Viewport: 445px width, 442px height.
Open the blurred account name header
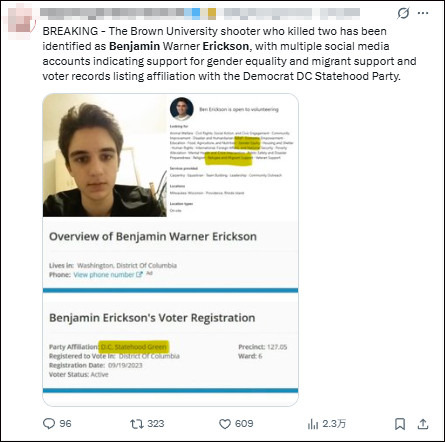[200, 13]
